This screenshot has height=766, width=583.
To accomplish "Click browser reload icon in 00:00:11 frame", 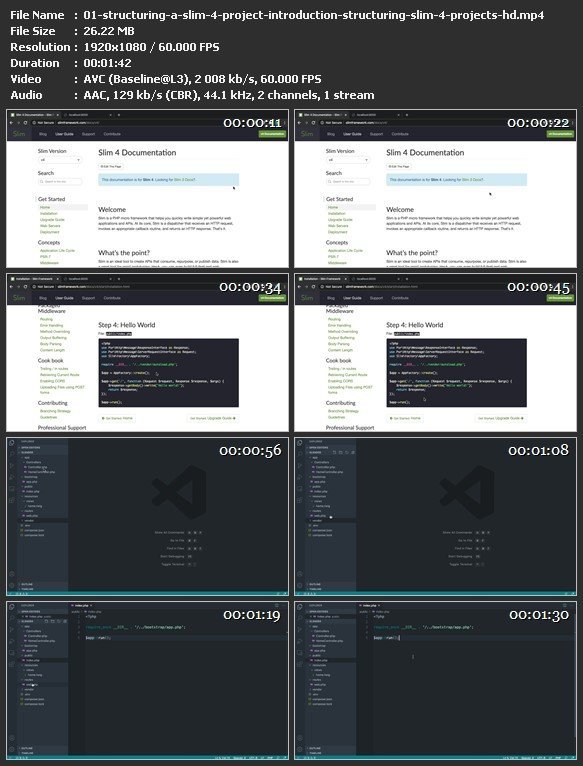I will coord(25,123).
